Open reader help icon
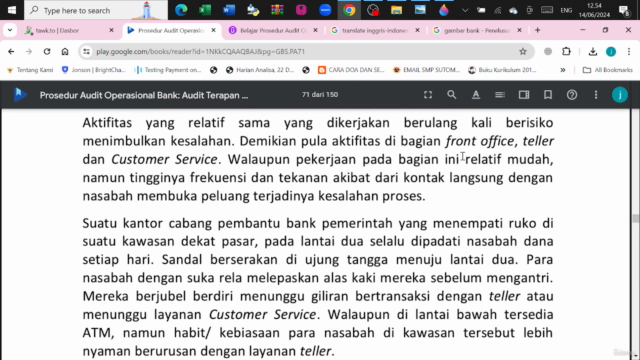This screenshot has width=640, height=360. point(572,95)
